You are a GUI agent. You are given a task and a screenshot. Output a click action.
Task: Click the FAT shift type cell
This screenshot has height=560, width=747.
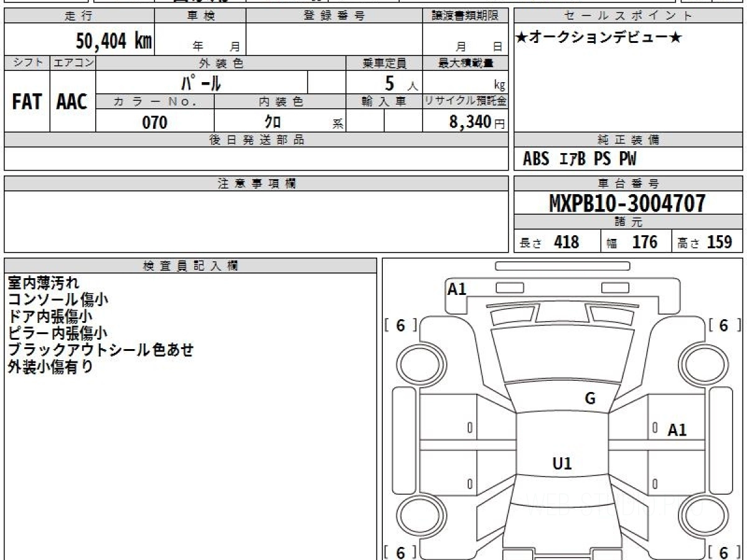pos(27,101)
